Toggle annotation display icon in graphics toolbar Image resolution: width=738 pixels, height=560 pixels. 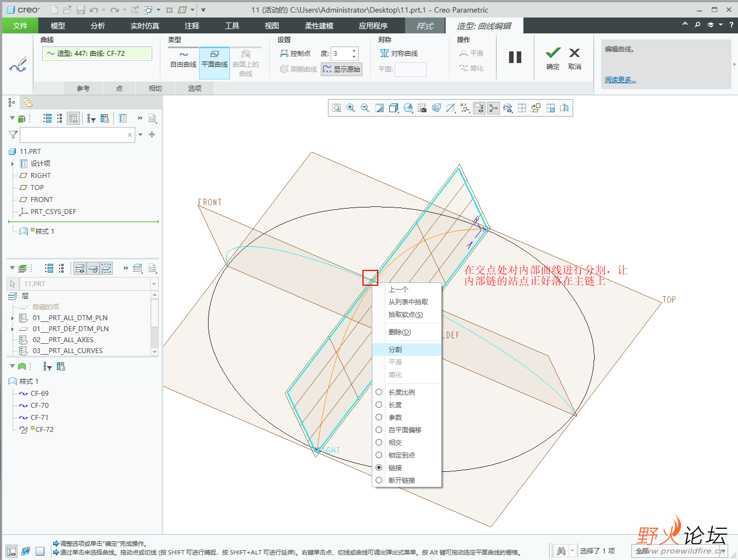point(479,108)
